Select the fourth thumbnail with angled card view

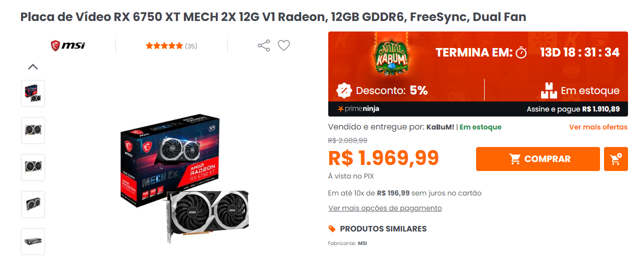tap(33, 204)
